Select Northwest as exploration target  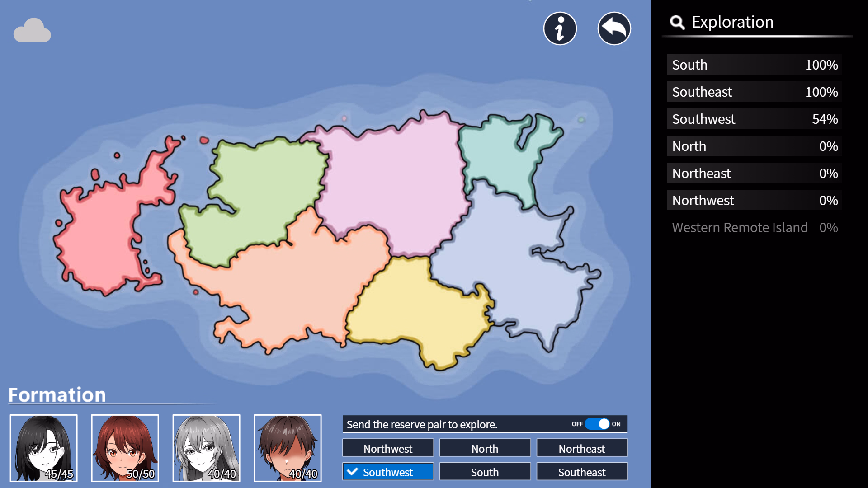[x=388, y=448]
